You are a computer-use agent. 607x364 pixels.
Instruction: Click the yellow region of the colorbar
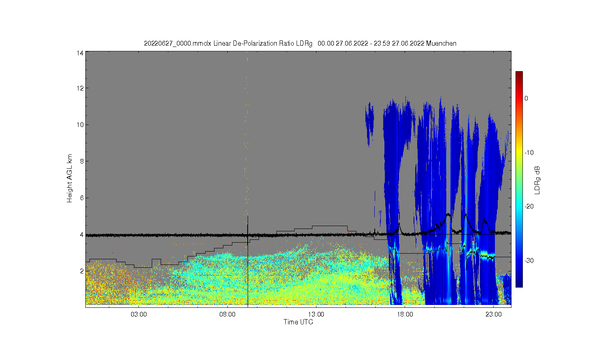point(519,152)
